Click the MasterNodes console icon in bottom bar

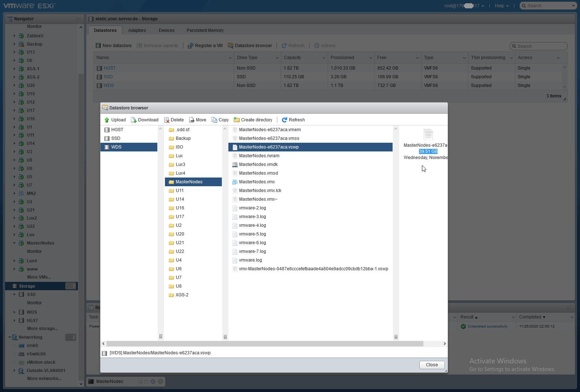pyautogui.click(x=91, y=381)
